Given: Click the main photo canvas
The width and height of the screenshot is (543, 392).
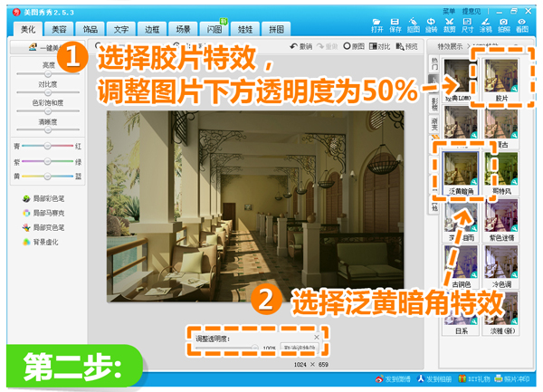Looking at the screenshot, I should (255, 206).
